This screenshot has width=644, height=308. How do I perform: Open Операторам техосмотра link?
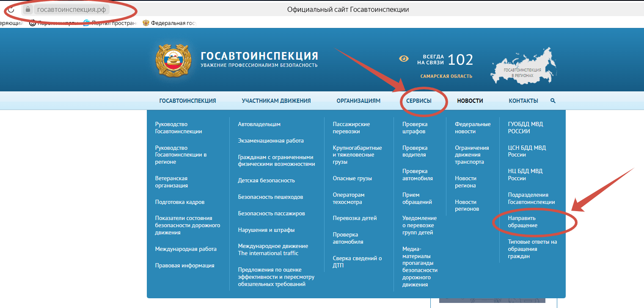[349, 198]
